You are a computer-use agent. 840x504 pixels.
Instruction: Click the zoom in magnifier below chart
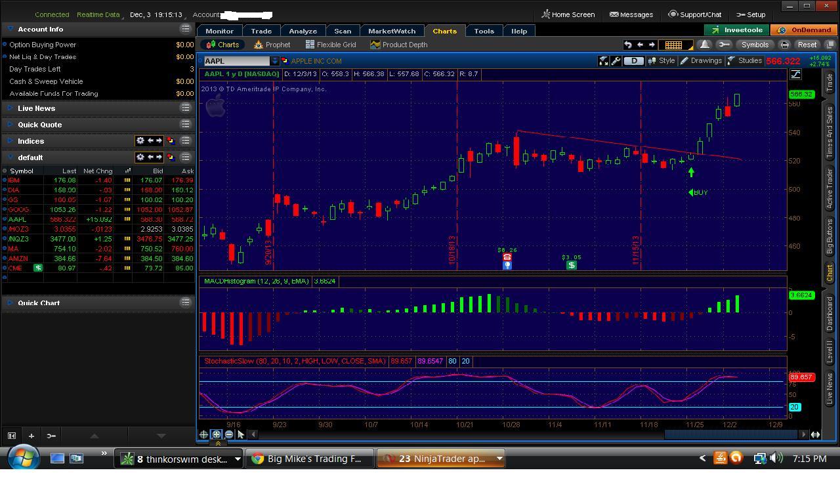pyautogui.click(x=216, y=434)
